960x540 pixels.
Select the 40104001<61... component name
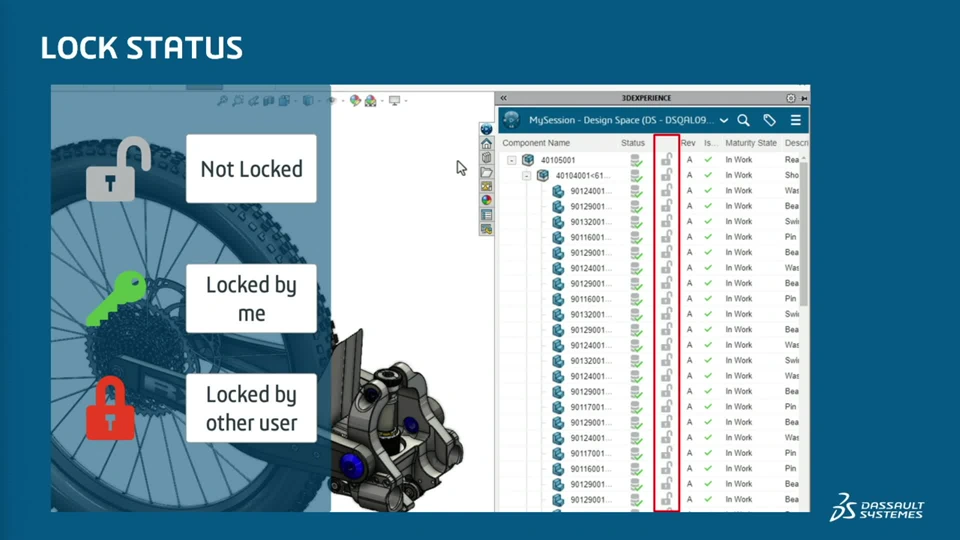[583, 176]
